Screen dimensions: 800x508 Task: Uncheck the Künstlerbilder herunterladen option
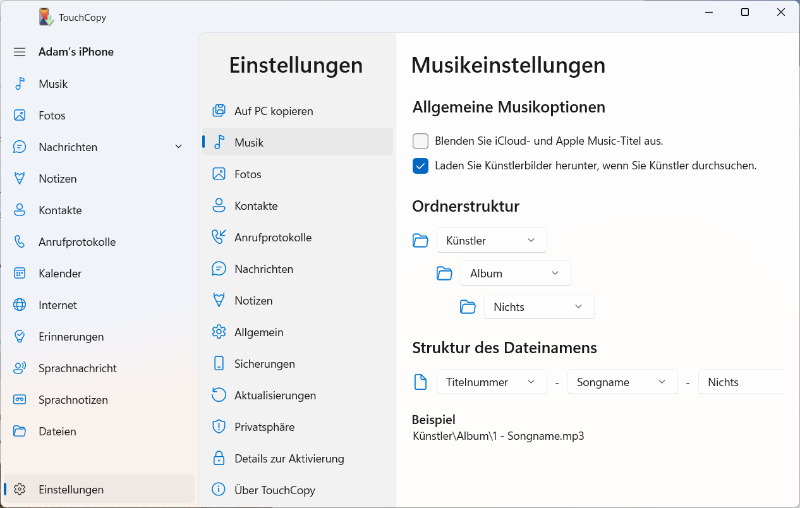pos(420,166)
